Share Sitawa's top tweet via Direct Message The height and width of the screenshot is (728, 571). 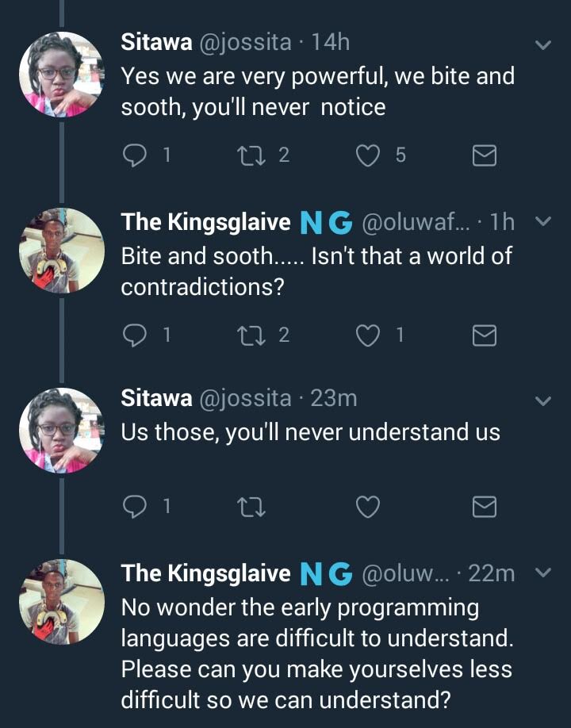click(x=484, y=155)
